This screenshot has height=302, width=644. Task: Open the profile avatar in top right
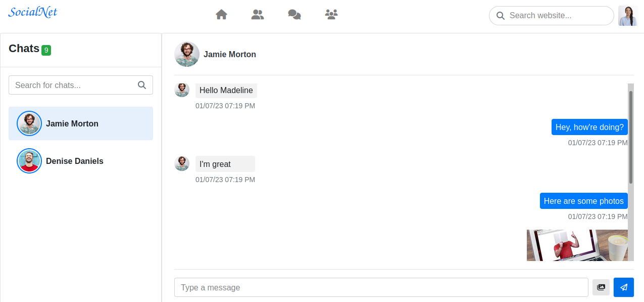coord(628,16)
